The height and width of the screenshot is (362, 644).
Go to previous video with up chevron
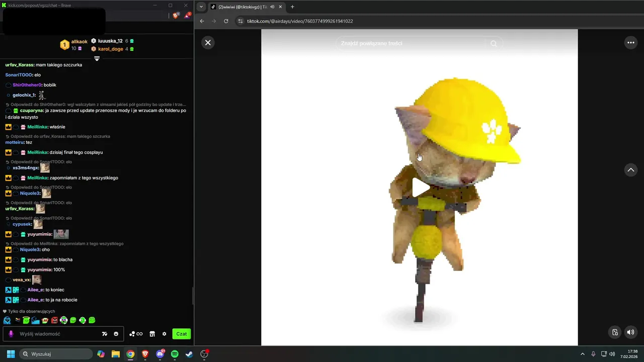click(x=631, y=170)
